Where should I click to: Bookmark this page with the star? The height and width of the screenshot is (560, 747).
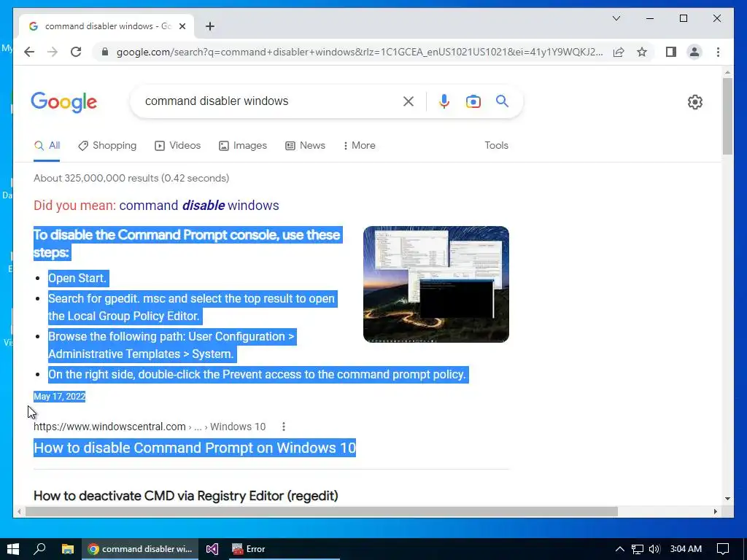(642, 52)
